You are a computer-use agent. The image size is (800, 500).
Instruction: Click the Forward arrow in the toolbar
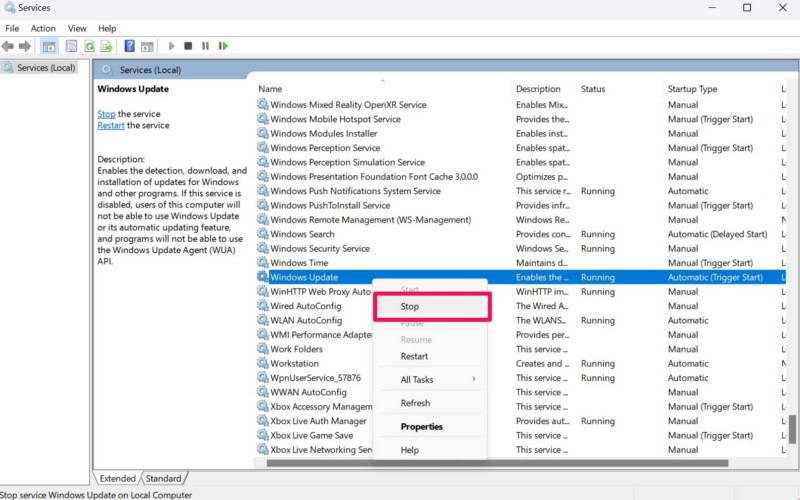[24, 46]
